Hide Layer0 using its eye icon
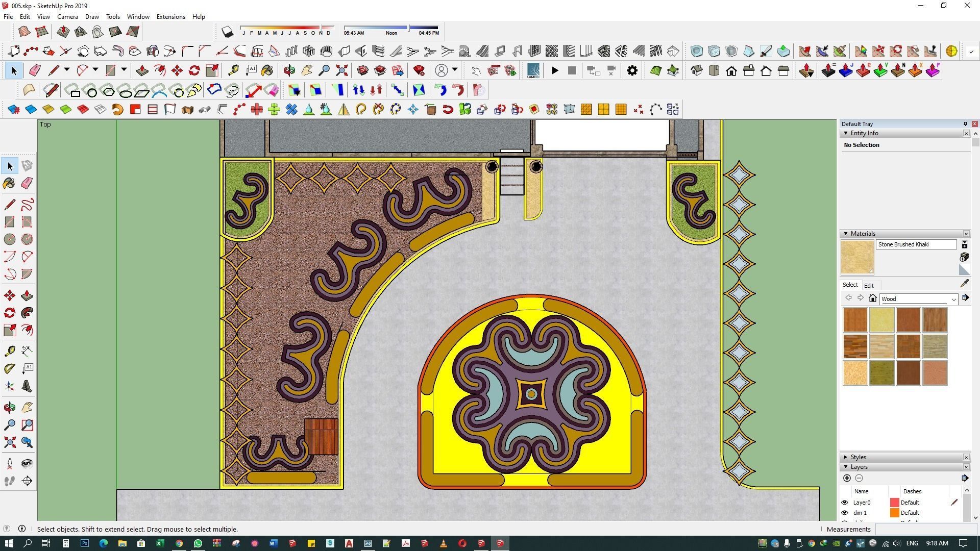The image size is (980, 551). (844, 503)
